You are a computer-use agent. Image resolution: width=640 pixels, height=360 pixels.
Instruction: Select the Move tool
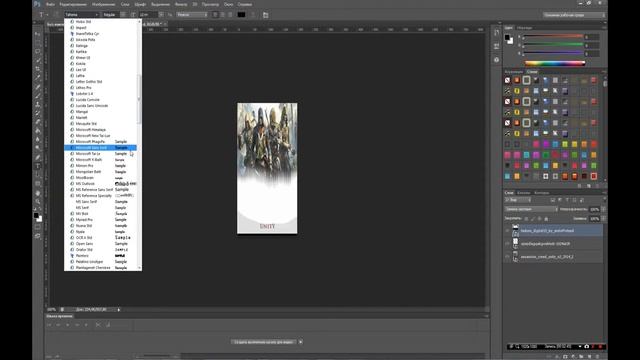tap(38, 34)
